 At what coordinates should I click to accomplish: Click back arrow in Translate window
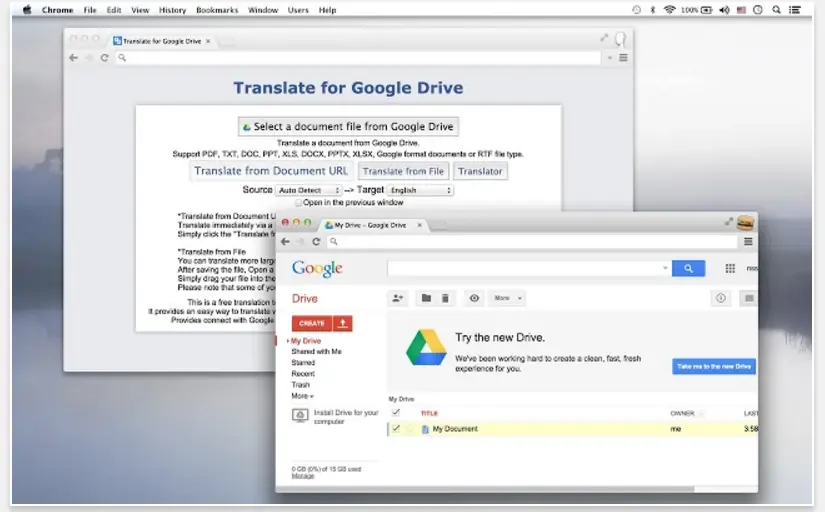(74, 58)
